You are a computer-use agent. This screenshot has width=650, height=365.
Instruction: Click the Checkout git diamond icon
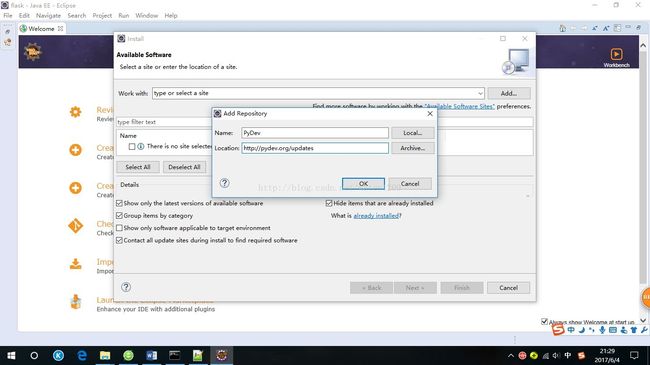coord(75,226)
